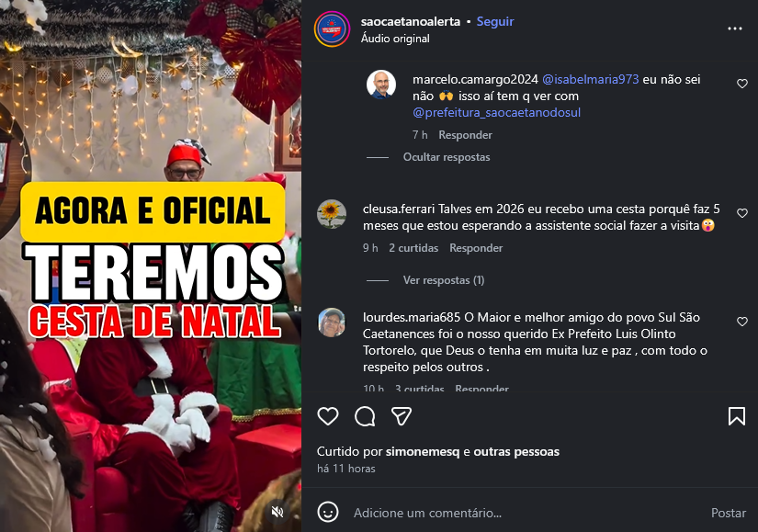This screenshot has width=758, height=532.
Task: Like cleusa.ferrari's comment
Action: click(742, 213)
